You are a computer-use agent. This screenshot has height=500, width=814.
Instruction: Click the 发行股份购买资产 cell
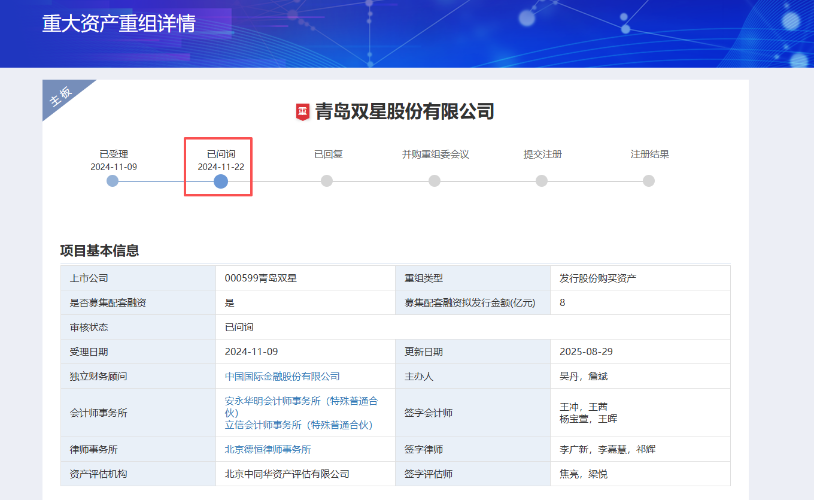click(640, 278)
